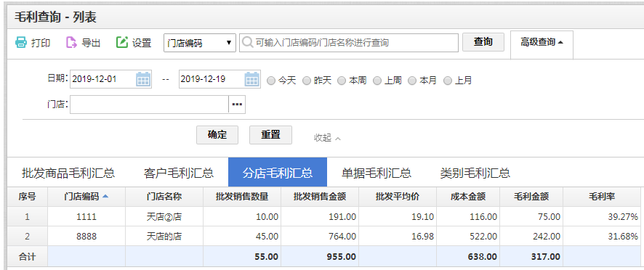Select the 本周 radio button
Screen dimensions: 644x270
(342, 81)
